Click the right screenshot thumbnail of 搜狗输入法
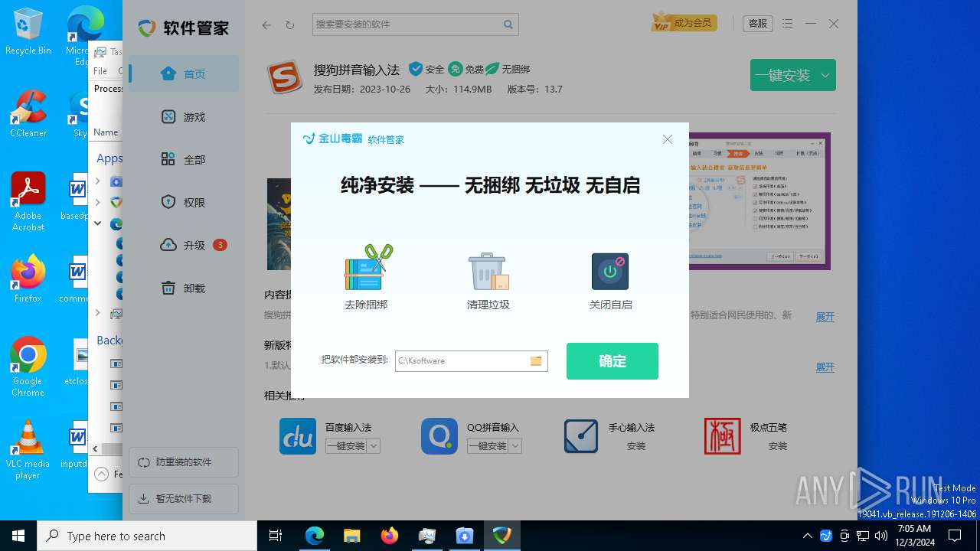 (x=759, y=201)
